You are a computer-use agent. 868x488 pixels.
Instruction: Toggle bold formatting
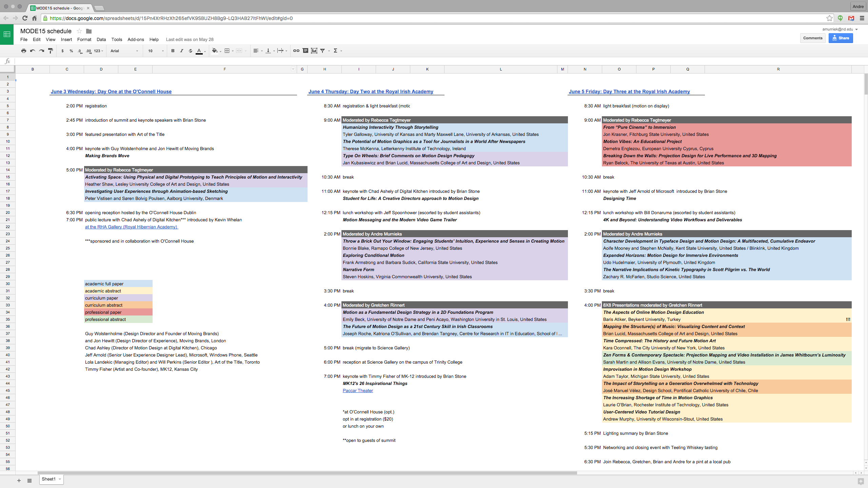[x=173, y=51]
